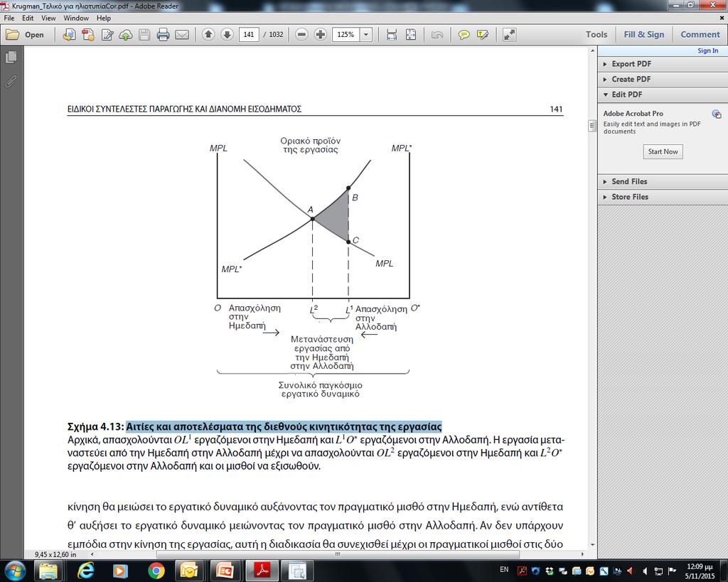728x582 pixels.
Task: Expand the Store Files section
Action: pos(663,197)
